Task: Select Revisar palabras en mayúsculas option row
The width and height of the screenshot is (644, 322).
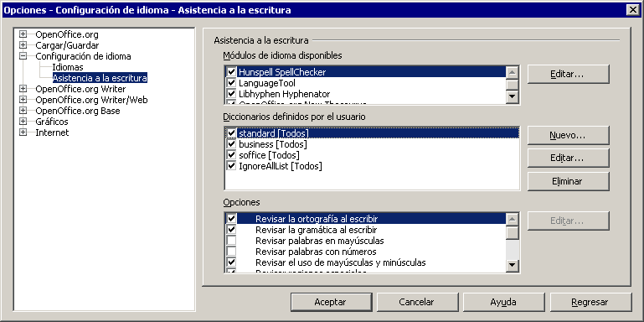Action: pyautogui.click(x=365, y=240)
